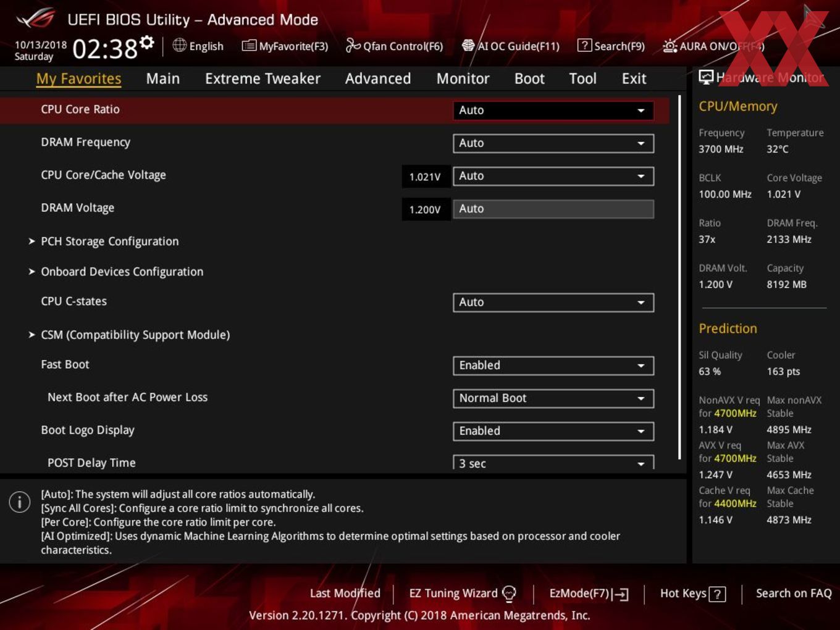Click the Hot Keys question mark icon
840x630 pixels.
[x=717, y=594]
